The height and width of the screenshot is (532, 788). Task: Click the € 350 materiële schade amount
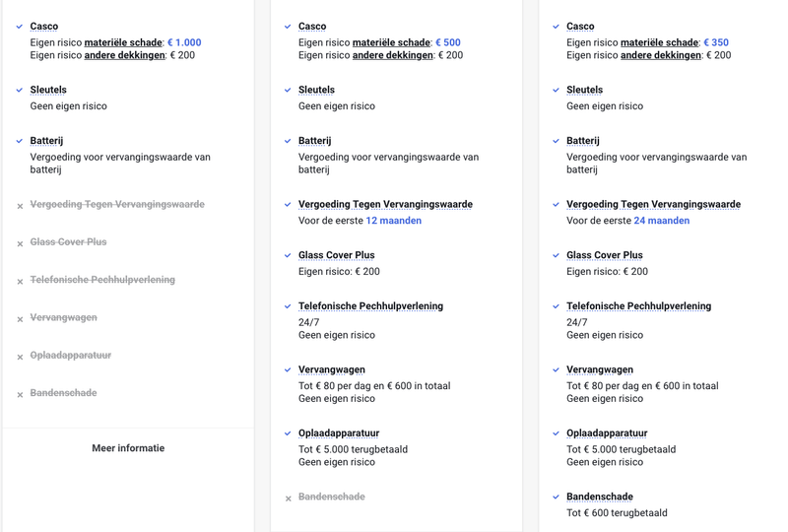(716, 42)
